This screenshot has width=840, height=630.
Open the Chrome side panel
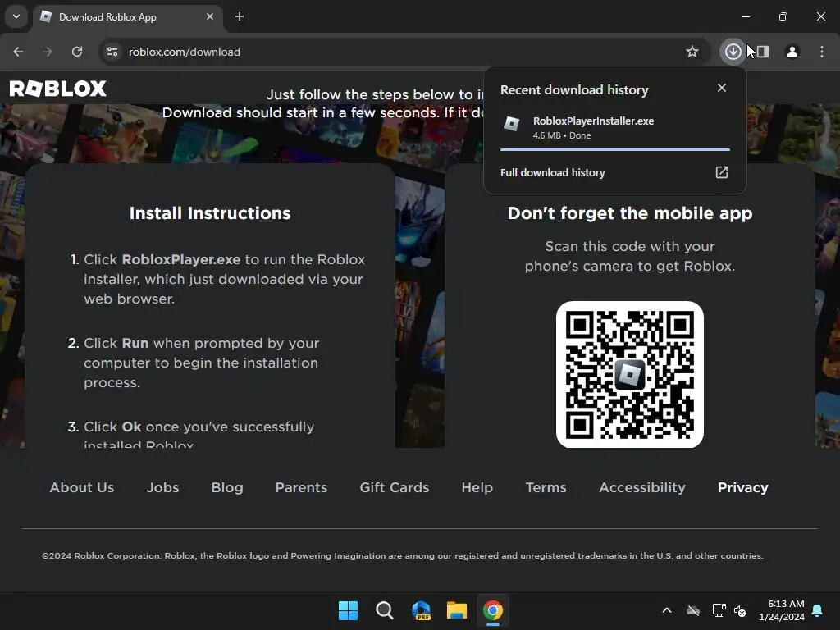(x=763, y=52)
